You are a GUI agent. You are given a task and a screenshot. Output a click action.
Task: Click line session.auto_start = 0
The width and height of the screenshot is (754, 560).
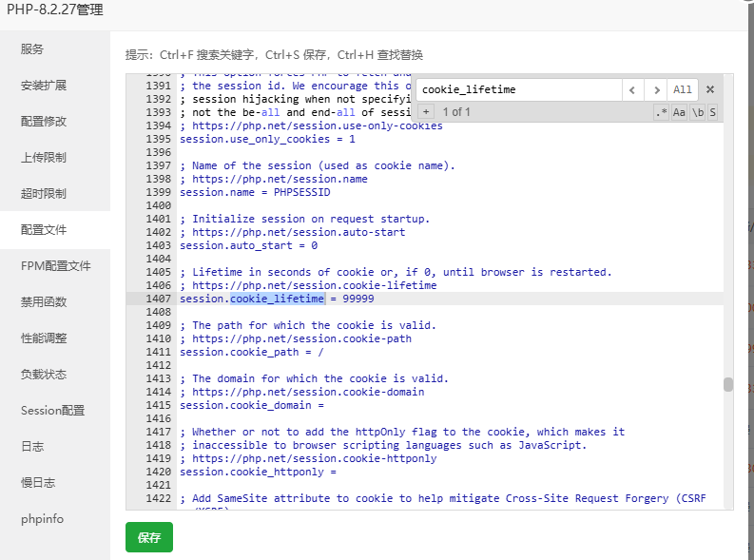pyautogui.click(x=248, y=245)
